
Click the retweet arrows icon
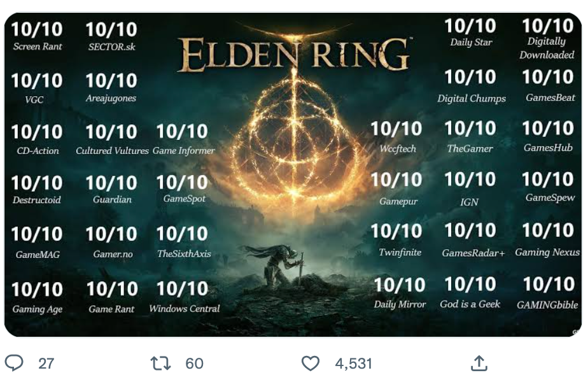point(160,363)
